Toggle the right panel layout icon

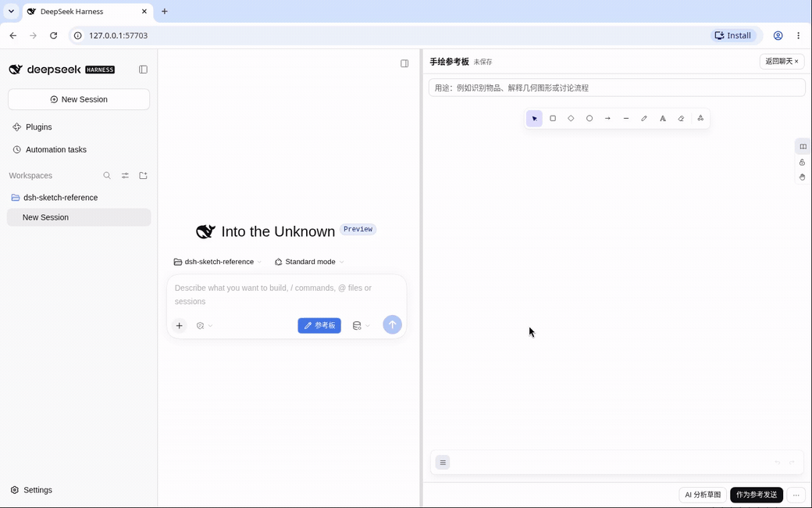click(404, 63)
